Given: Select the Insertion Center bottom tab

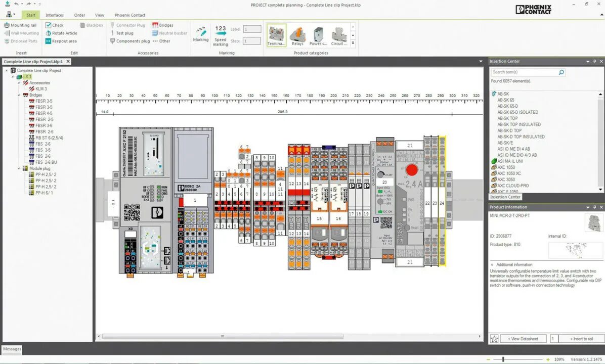Looking at the screenshot, I should coord(505,197).
